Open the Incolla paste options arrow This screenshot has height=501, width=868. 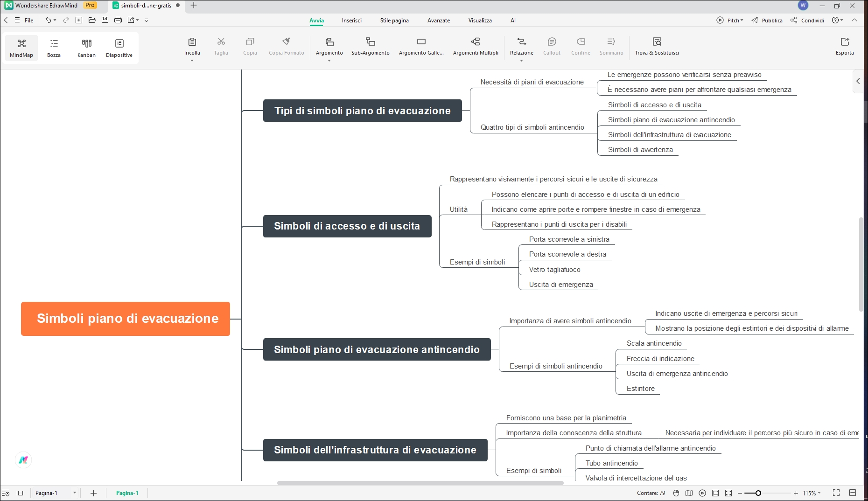[x=192, y=61]
